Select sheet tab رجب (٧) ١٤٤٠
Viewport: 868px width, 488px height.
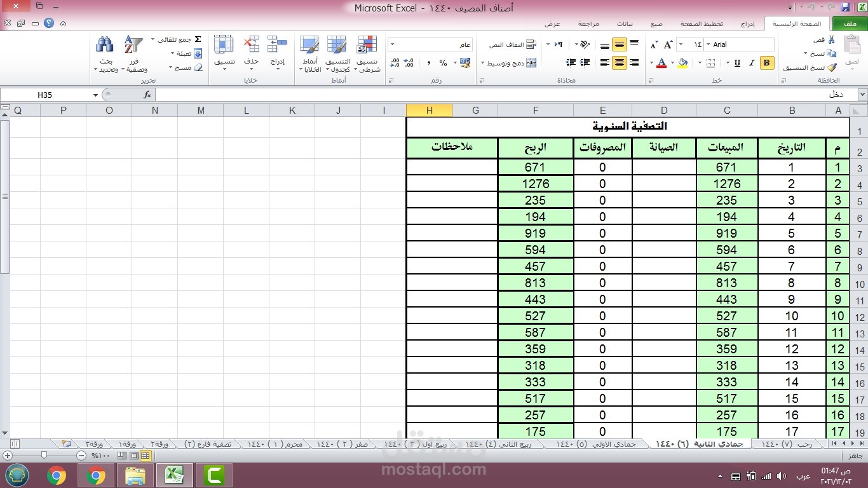[x=787, y=444]
